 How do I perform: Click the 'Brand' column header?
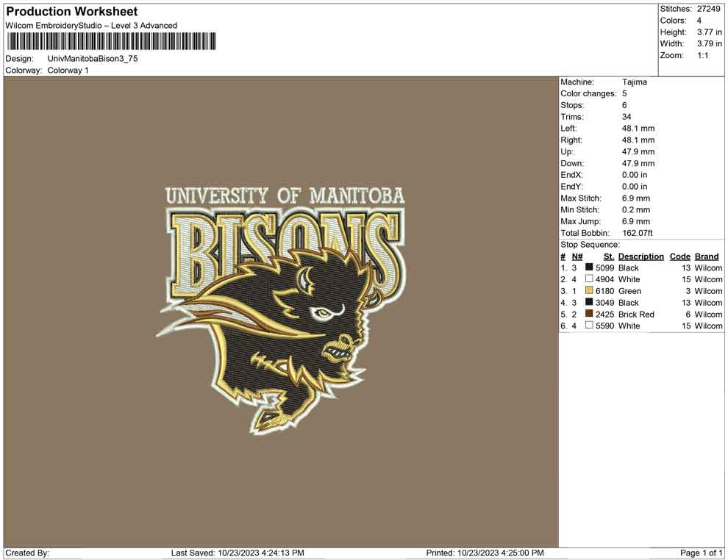coord(707,256)
